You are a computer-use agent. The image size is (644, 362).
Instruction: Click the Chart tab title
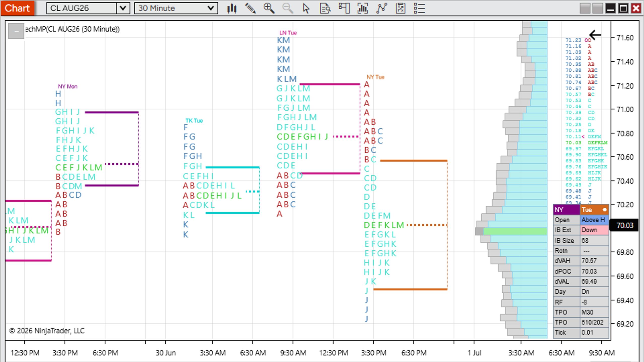(x=17, y=8)
